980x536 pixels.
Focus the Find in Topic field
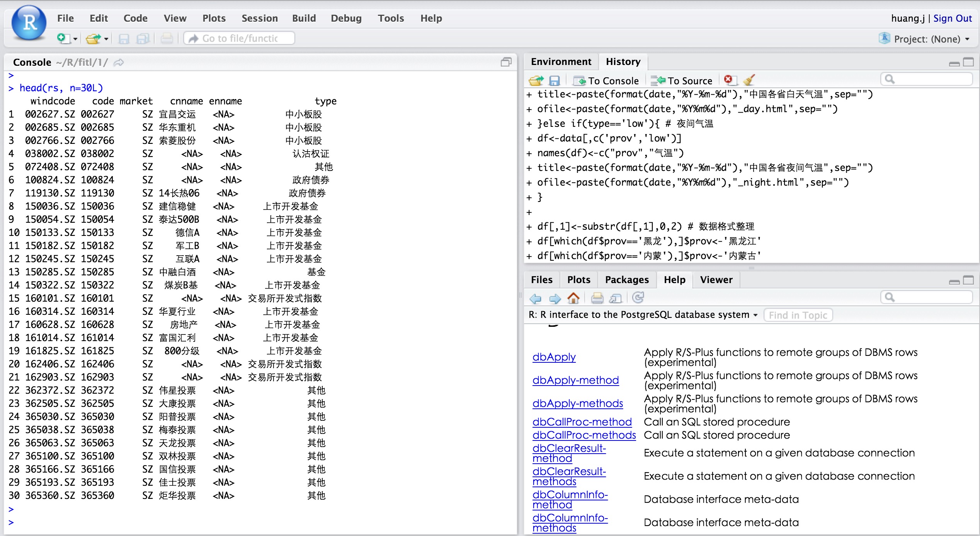click(798, 315)
